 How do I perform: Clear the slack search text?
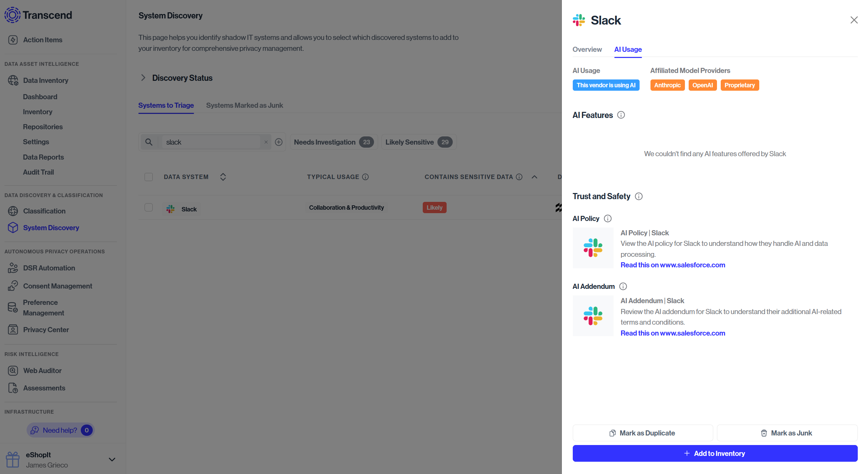266,142
